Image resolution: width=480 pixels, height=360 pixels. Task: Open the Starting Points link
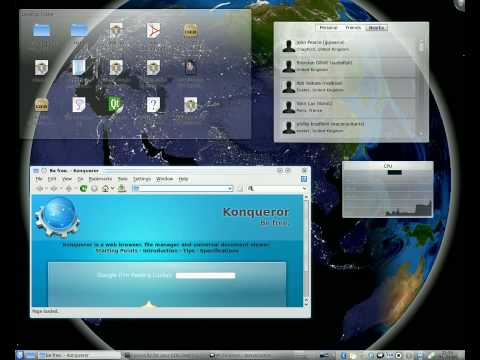(117, 251)
